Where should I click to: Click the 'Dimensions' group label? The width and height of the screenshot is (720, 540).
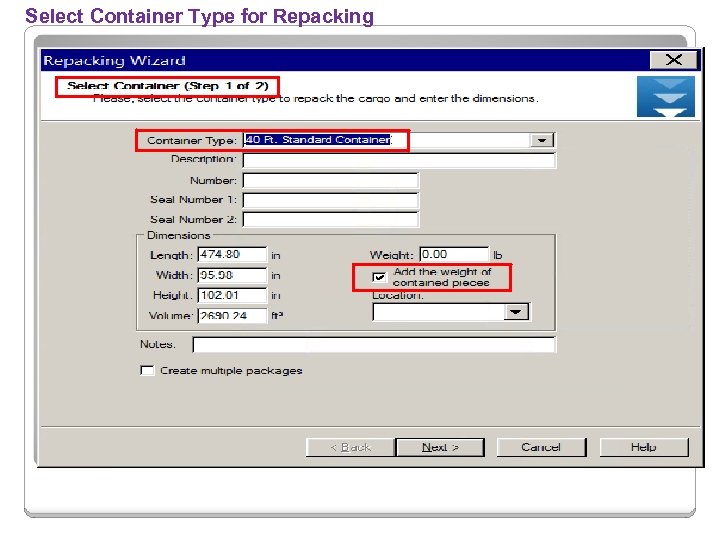tap(179, 236)
